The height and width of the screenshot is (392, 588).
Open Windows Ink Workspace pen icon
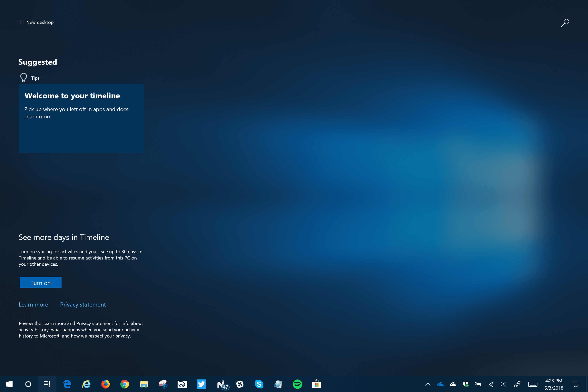tap(517, 384)
